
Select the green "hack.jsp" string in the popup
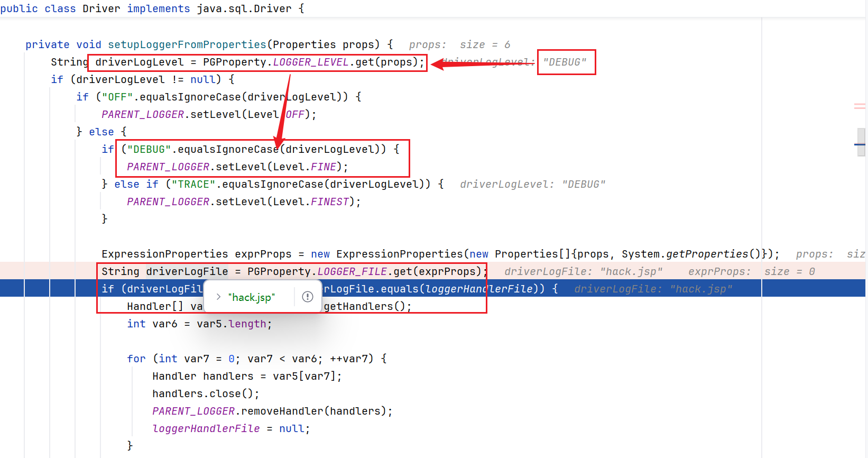[252, 297]
